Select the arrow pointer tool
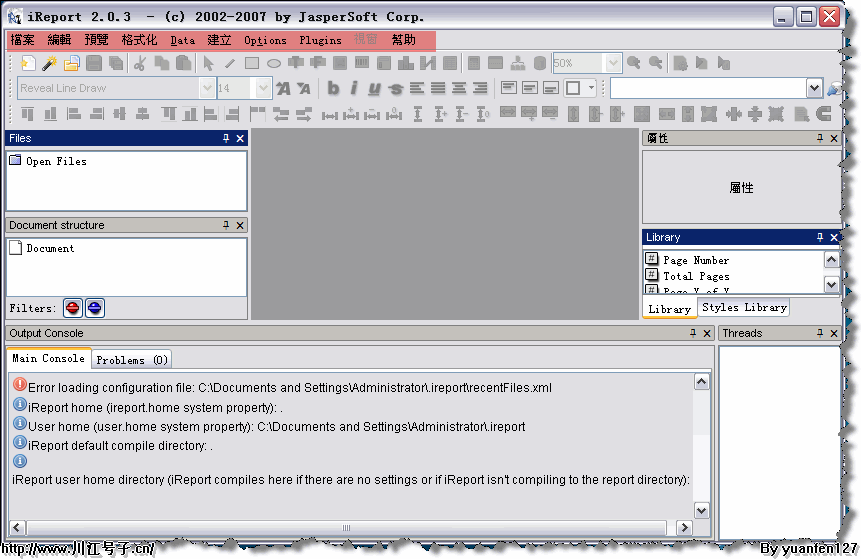Screen dimensions: 861x559 tap(208, 63)
